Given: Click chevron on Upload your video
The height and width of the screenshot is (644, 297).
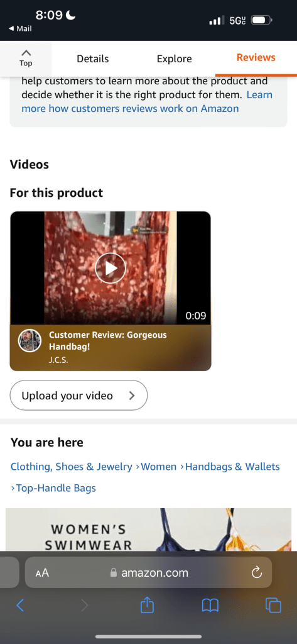Looking at the screenshot, I should tap(132, 396).
